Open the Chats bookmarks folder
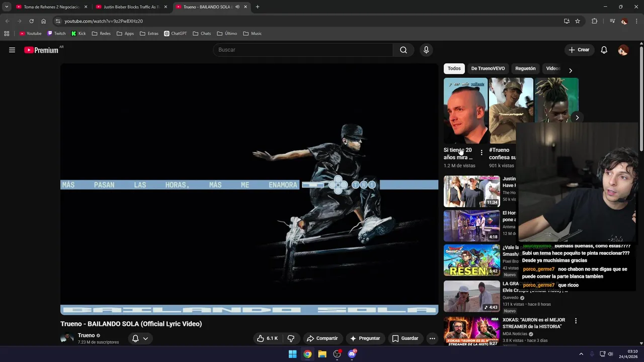The height and width of the screenshot is (362, 644). (x=202, y=34)
